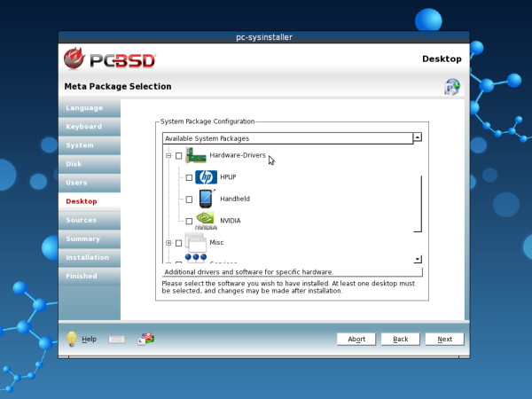Click the disc icon in header
The image size is (532, 399).
point(452,86)
